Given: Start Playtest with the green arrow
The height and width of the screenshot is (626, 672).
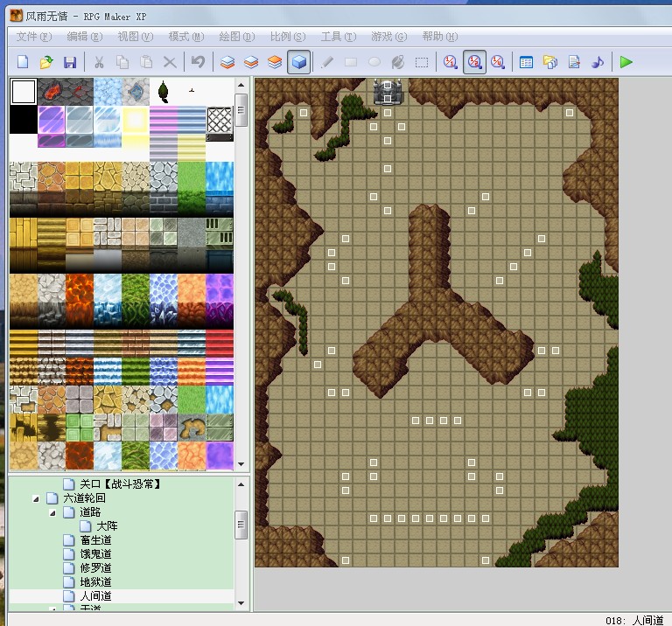Looking at the screenshot, I should coord(626,62).
